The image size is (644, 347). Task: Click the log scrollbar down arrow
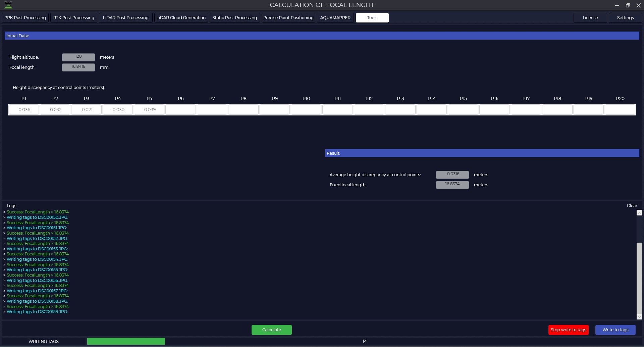click(x=639, y=316)
